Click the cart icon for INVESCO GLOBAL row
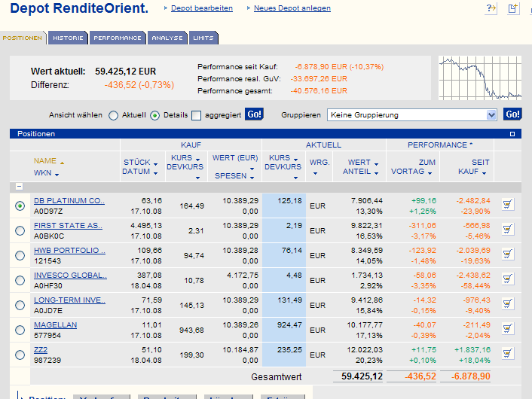532x399 pixels. point(507,279)
